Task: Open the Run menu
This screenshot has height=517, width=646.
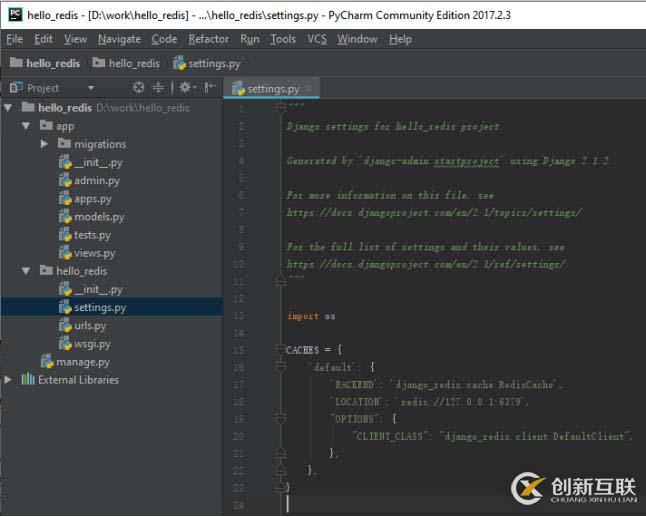Action: (250, 39)
